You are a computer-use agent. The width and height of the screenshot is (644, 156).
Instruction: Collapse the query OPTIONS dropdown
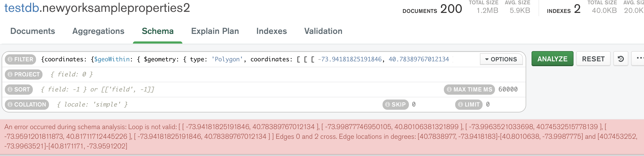(501, 59)
